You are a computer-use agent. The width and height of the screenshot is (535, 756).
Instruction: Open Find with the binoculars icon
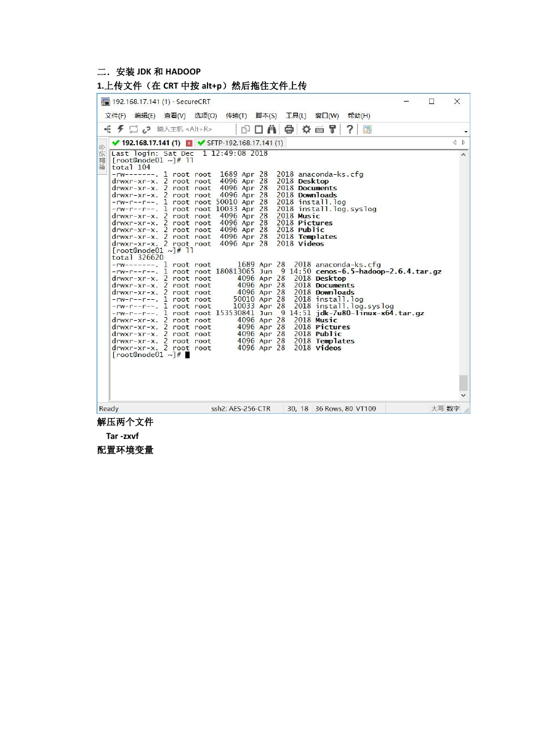coord(272,129)
